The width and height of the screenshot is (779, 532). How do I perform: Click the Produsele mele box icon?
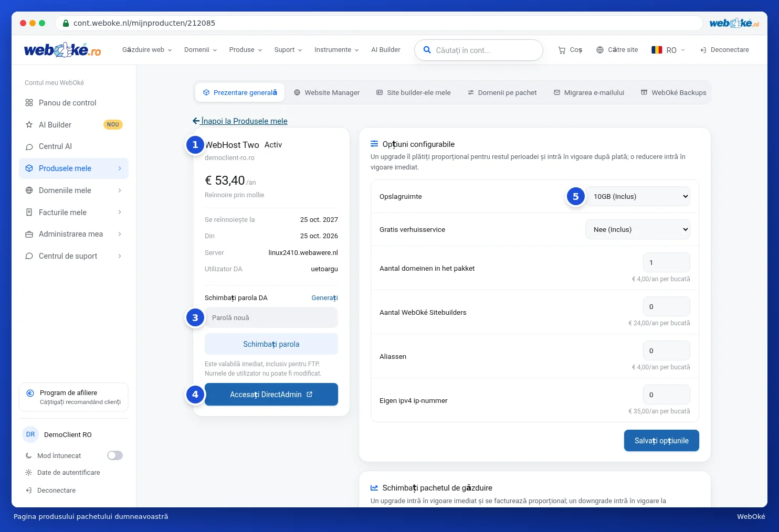(29, 168)
